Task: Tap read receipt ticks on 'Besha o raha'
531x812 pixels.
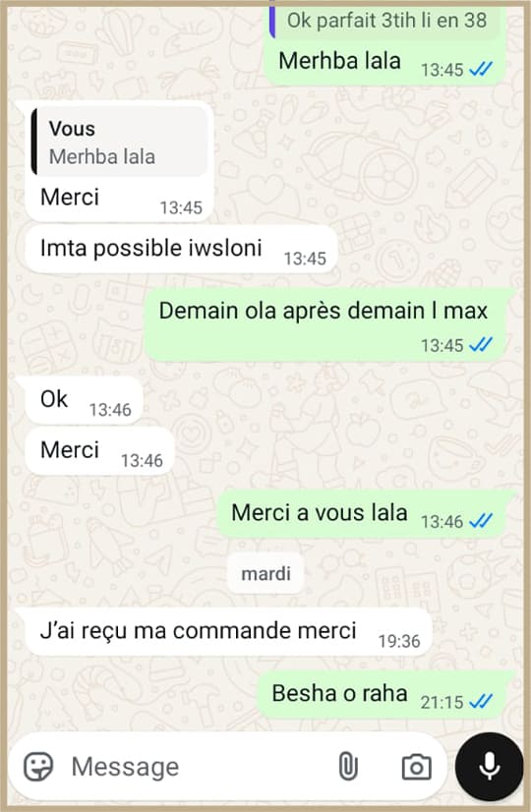Action: coord(481,702)
